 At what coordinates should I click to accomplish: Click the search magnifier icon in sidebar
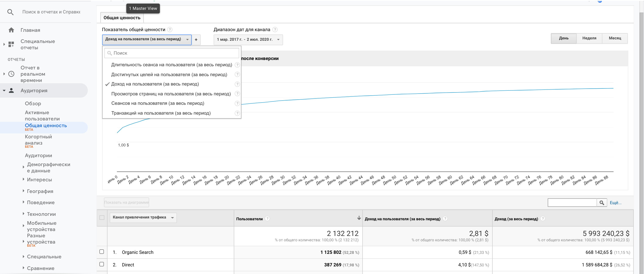coord(10,12)
